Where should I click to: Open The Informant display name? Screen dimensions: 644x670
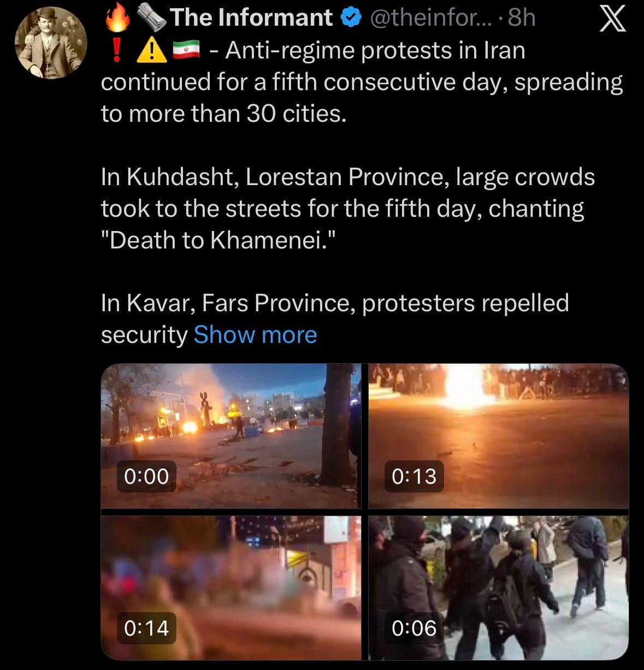[251, 18]
